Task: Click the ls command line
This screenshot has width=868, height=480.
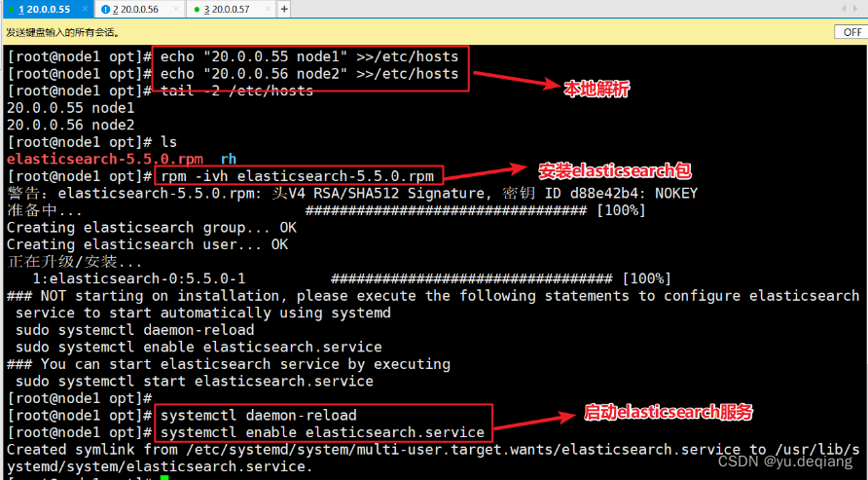Action: (168, 142)
